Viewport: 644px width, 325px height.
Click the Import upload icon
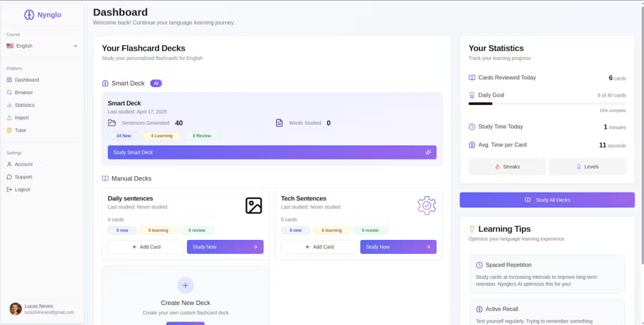pos(10,118)
